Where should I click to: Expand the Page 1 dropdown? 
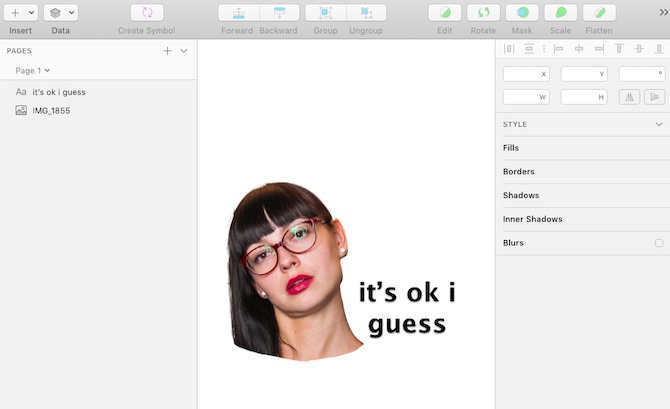click(x=33, y=70)
